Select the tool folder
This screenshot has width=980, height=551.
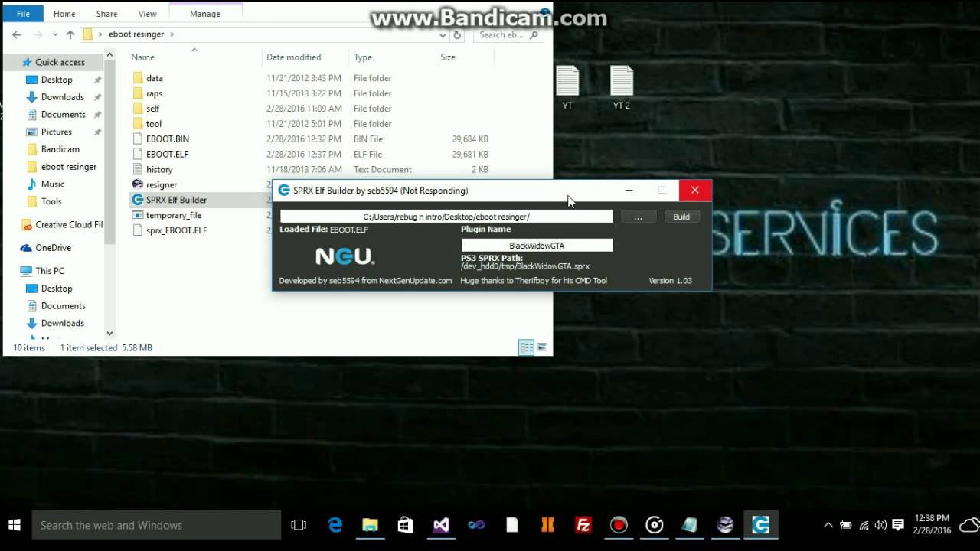[x=154, y=124]
